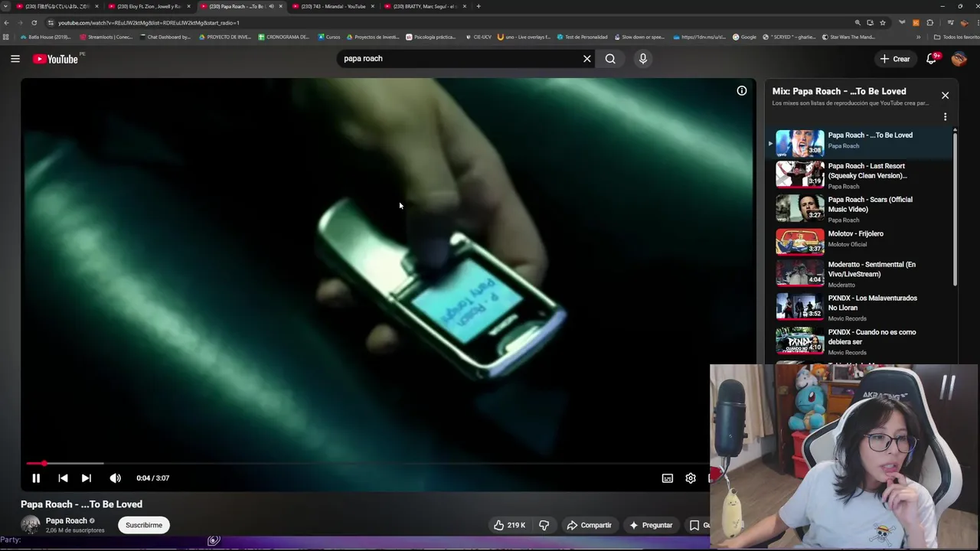This screenshot has height=551, width=980.
Task: Open a new browser tab
Action: (479, 6)
